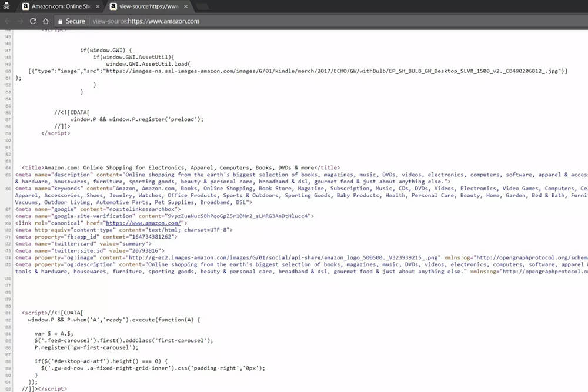The width and height of the screenshot is (588, 392).
Task: Click the twitter:site:id meta line
Action: pos(90,251)
